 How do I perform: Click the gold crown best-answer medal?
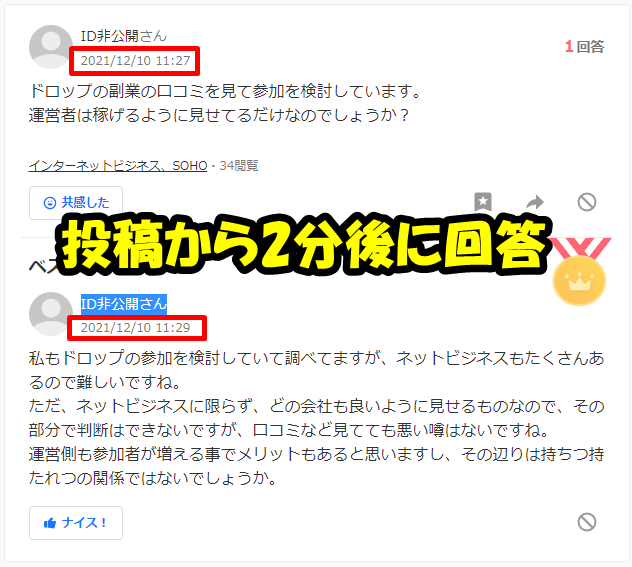coord(579,280)
